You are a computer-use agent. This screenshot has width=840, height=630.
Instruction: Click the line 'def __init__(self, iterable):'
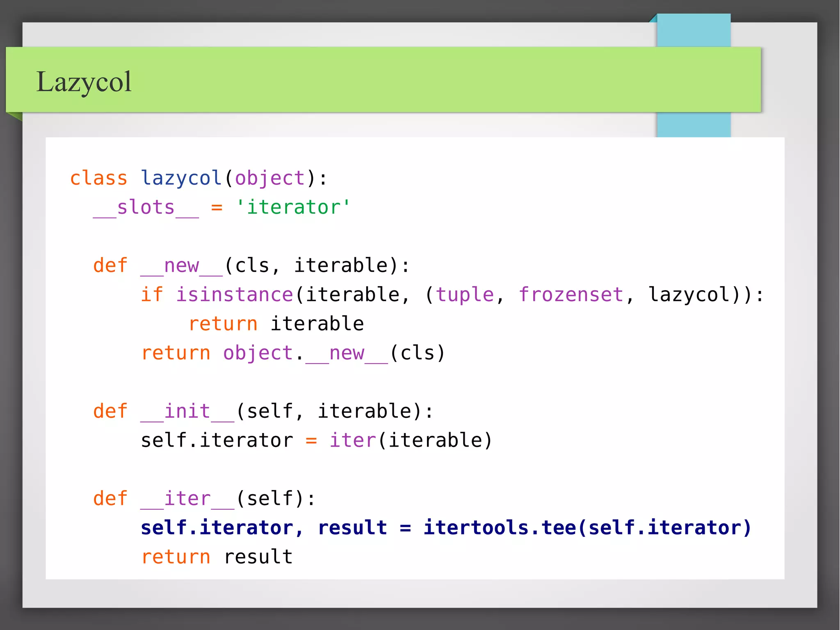click(x=263, y=411)
